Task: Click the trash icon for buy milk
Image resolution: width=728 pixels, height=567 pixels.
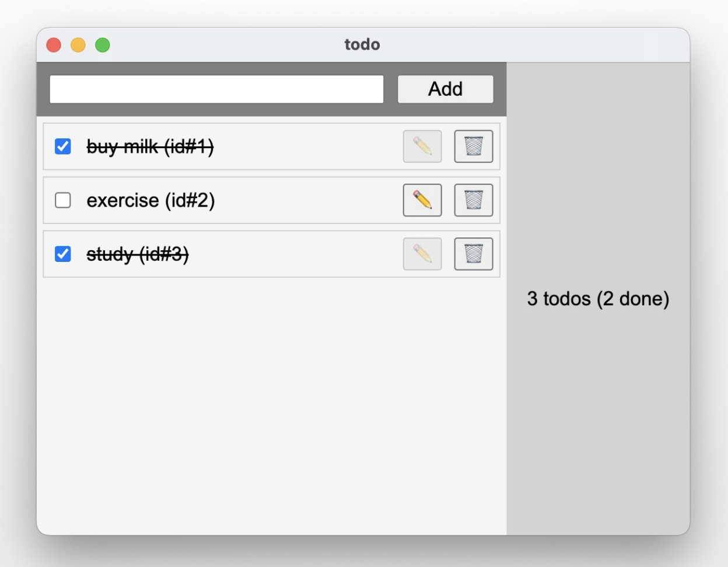Action: click(473, 146)
